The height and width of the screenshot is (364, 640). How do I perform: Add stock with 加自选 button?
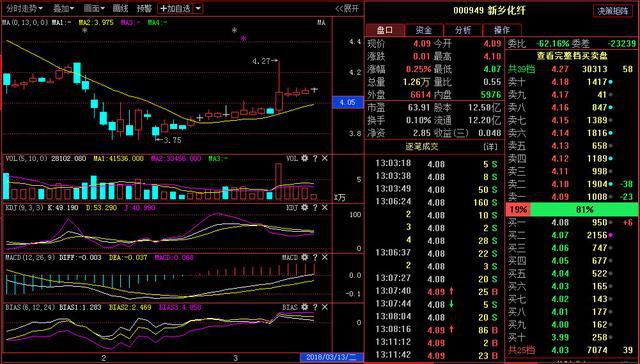tap(176, 8)
